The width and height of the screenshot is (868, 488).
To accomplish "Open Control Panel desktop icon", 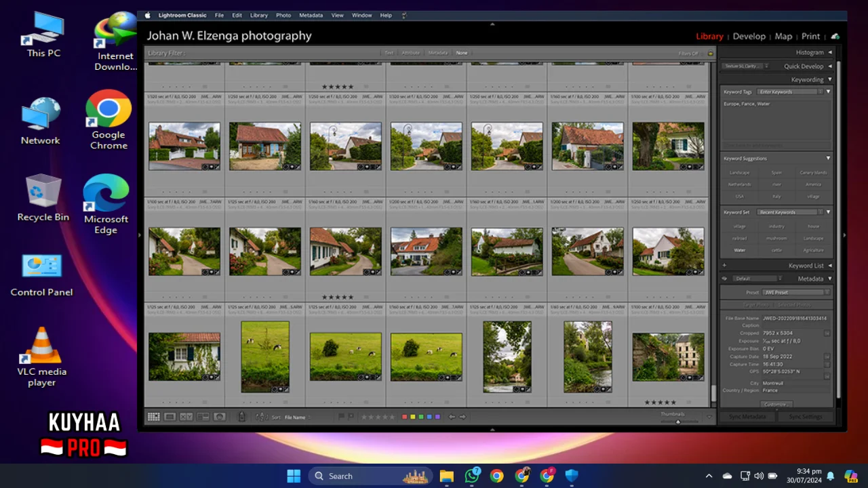I will tap(41, 274).
